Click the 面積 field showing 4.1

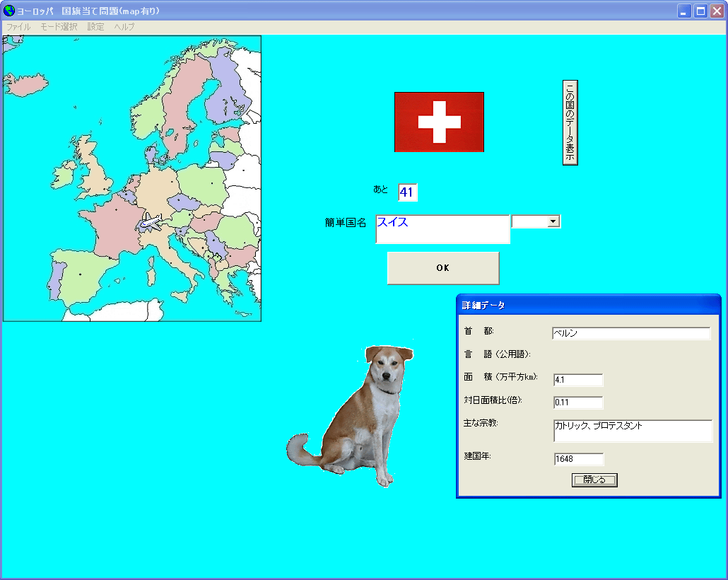click(578, 380)
